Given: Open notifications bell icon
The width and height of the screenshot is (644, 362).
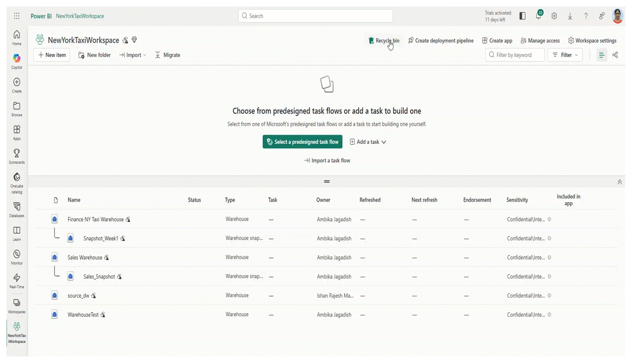Looking at the screenshot, I should (538, 16).
